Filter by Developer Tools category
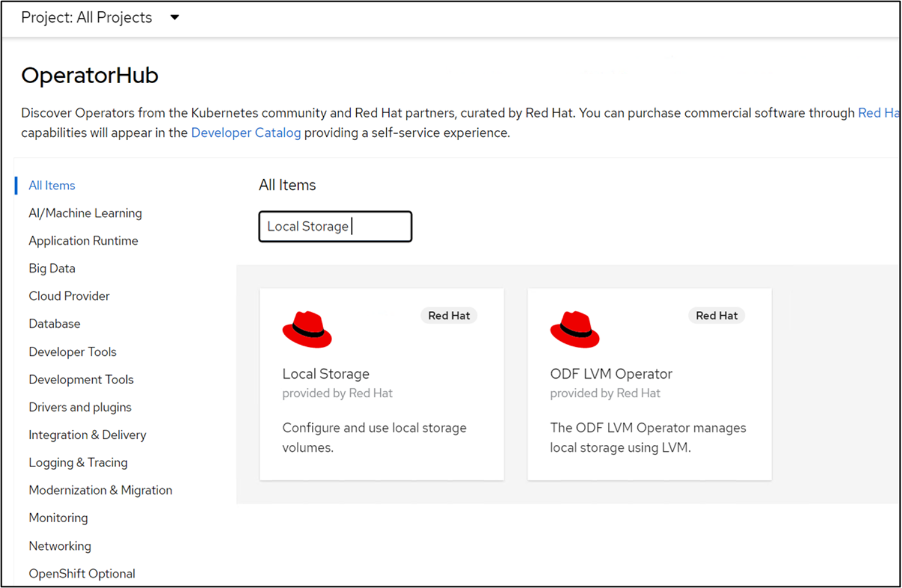 tap(72, 352)
